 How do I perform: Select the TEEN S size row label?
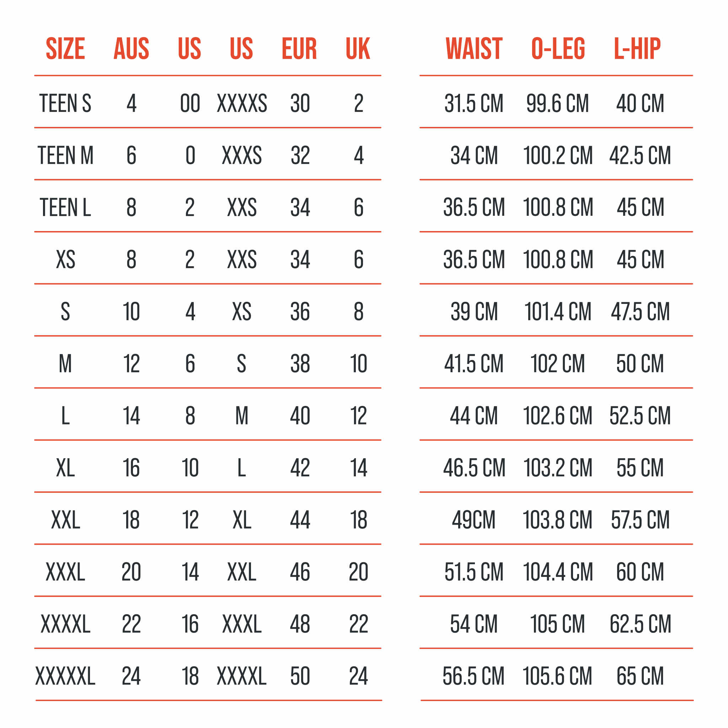[x=65, y=103]
